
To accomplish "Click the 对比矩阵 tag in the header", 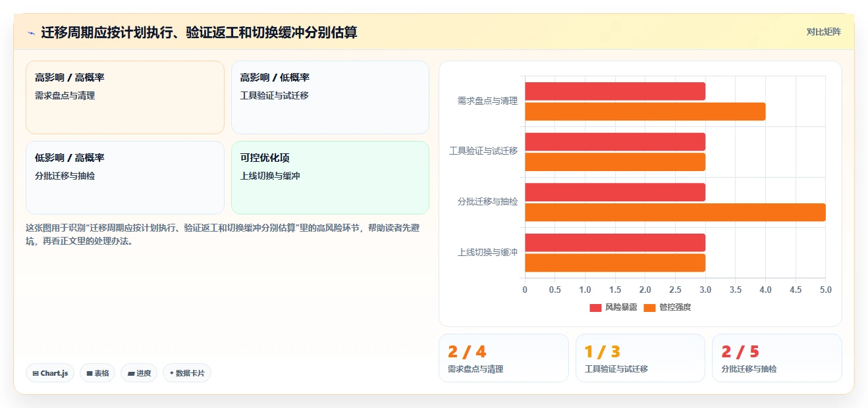I will pos(823,32).
